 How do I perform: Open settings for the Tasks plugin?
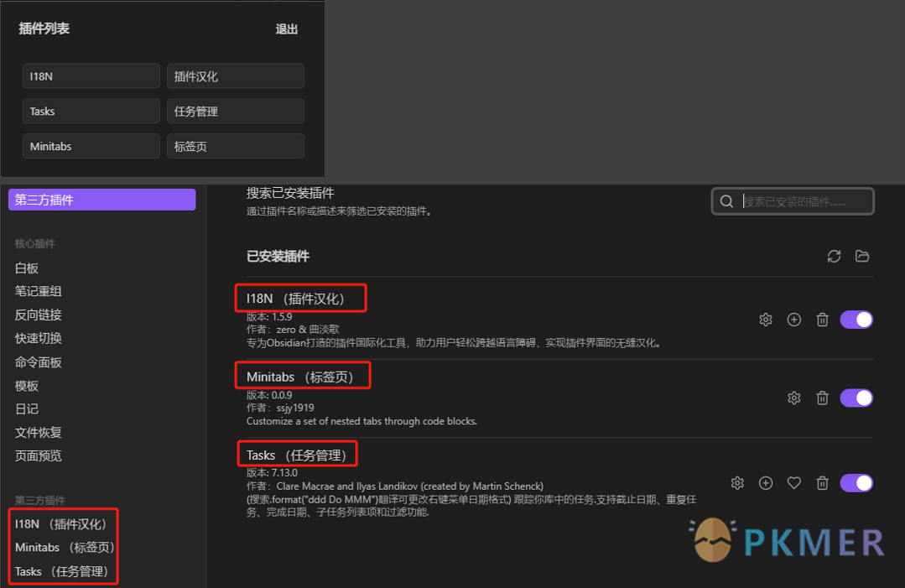(736, 482)
